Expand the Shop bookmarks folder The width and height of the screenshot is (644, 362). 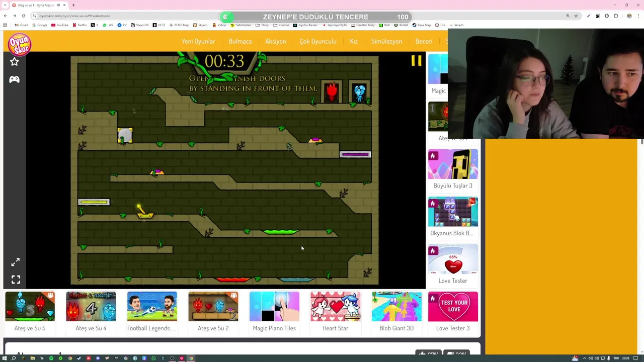[262, 25]
